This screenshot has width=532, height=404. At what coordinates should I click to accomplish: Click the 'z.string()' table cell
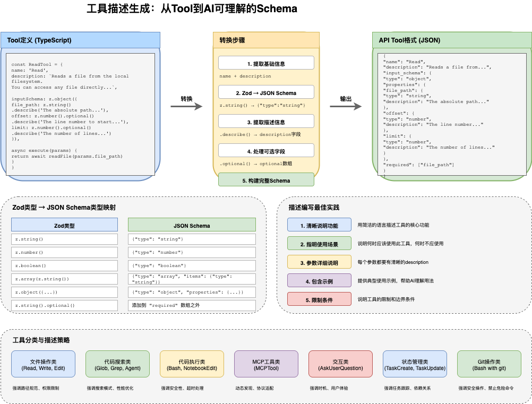64,239
